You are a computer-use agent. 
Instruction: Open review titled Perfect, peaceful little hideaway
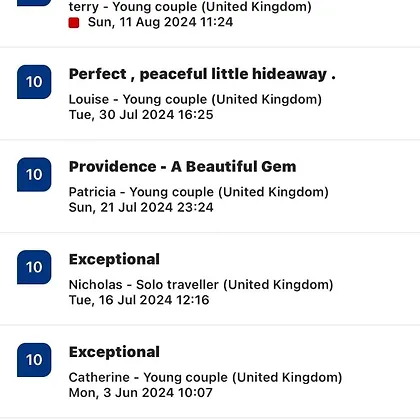pos(202,74)
